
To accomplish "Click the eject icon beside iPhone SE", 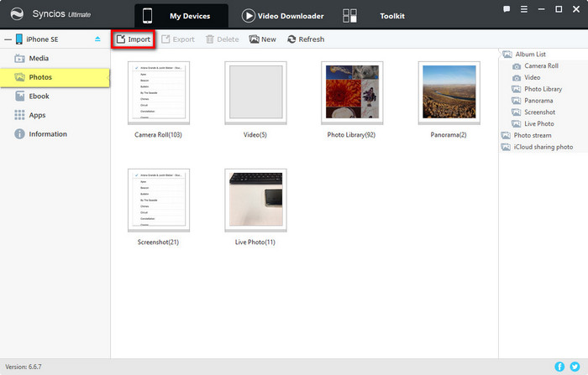I will 97,39.
